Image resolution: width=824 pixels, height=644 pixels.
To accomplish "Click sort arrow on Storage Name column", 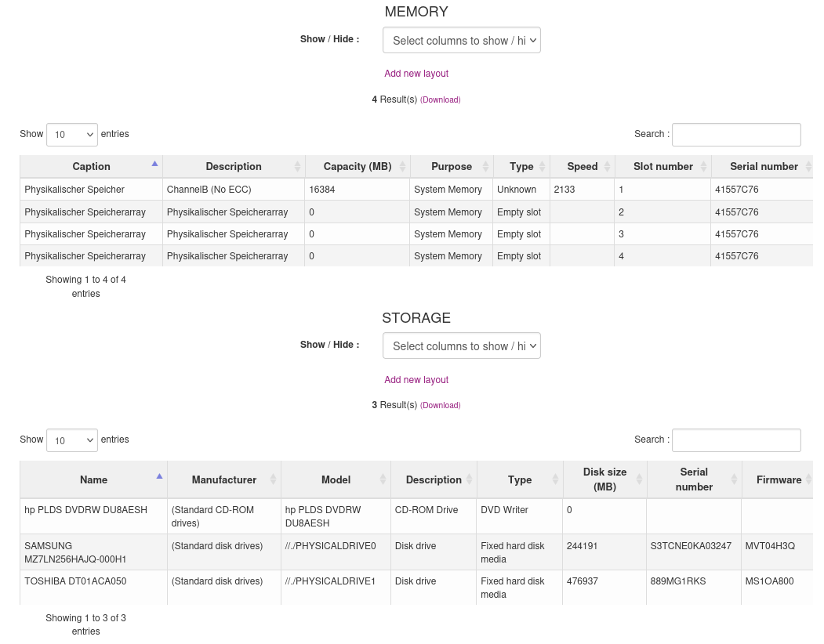I will (x=159, y=476).
